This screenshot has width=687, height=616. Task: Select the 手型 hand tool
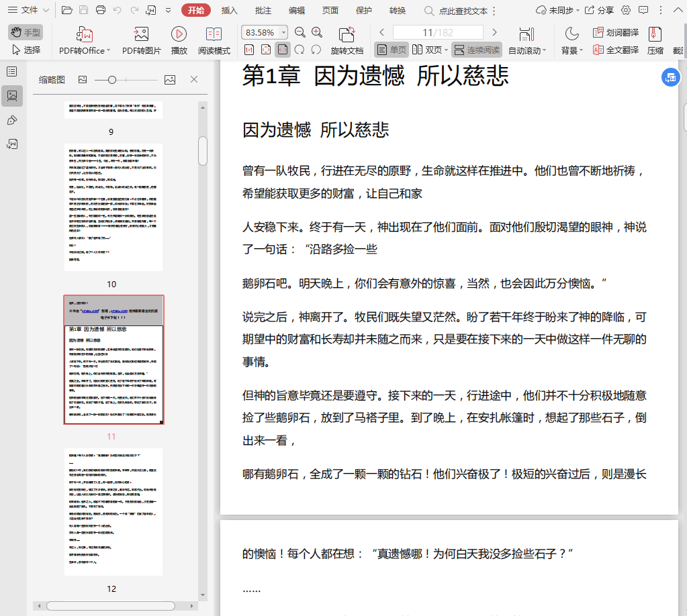pyautogui.click(x=26, y=32)
